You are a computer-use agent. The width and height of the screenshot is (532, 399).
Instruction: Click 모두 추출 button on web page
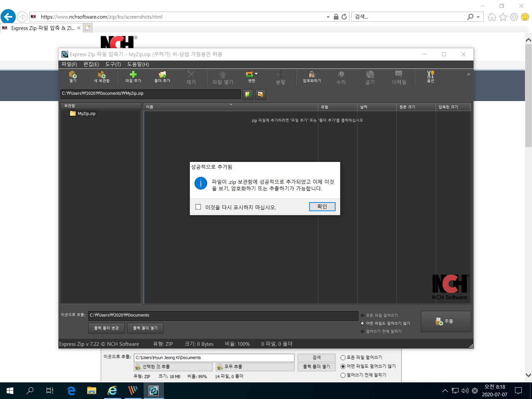point(255,367)
